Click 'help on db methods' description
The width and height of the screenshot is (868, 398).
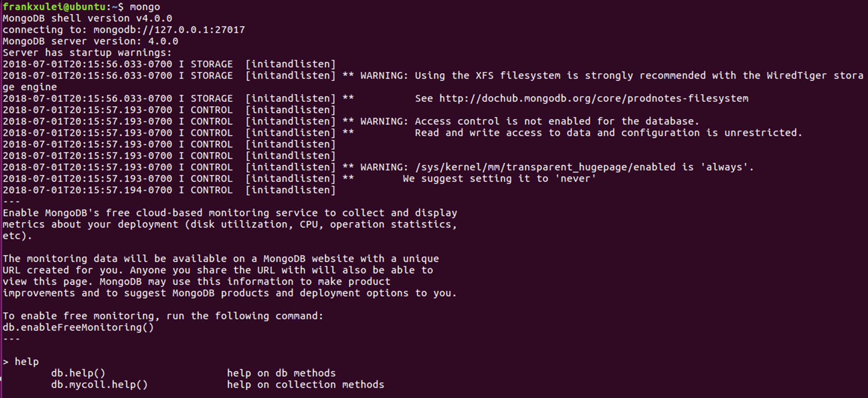pos(281,373)
